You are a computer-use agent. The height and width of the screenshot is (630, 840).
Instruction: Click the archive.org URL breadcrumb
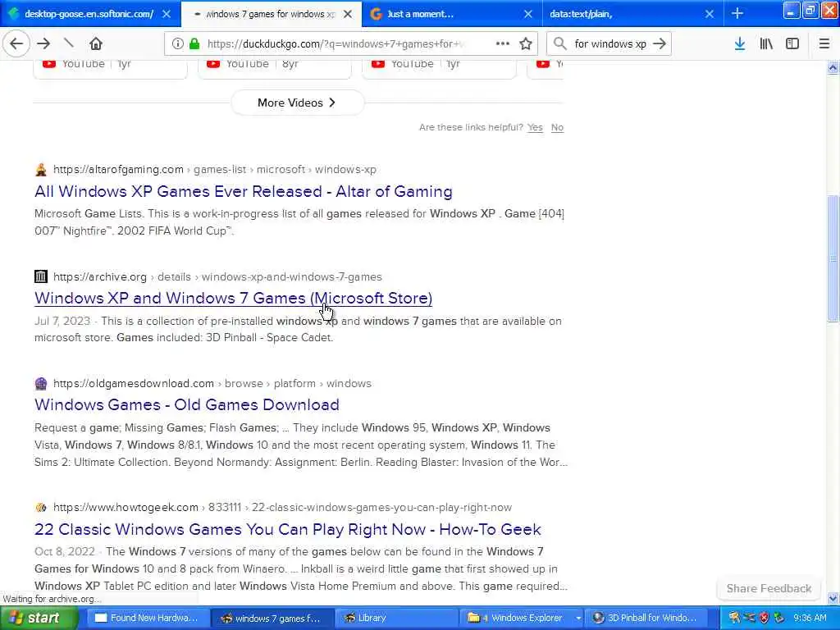coord(217,277)
